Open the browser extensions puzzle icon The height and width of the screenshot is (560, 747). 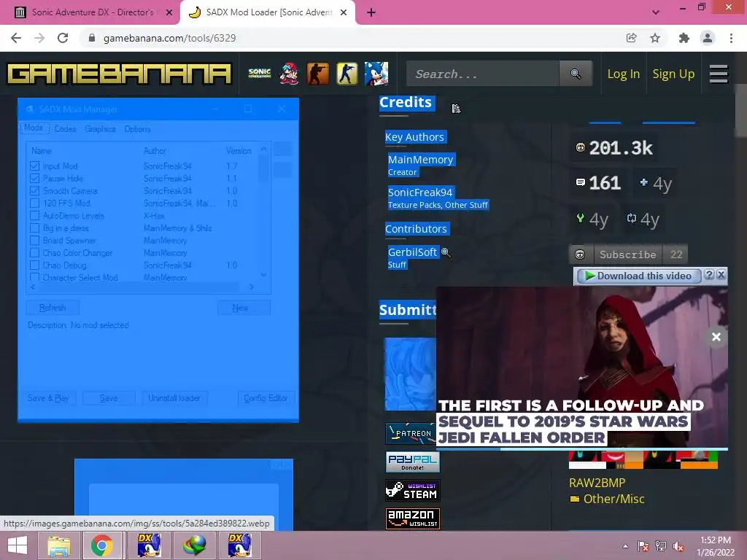pyautogui.click(x=684, y=38)
